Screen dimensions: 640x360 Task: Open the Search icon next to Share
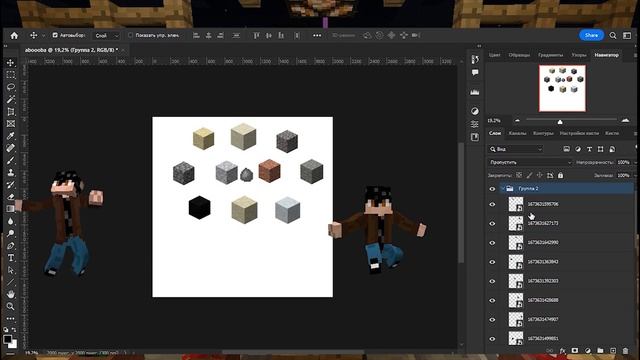coord(613,36)
